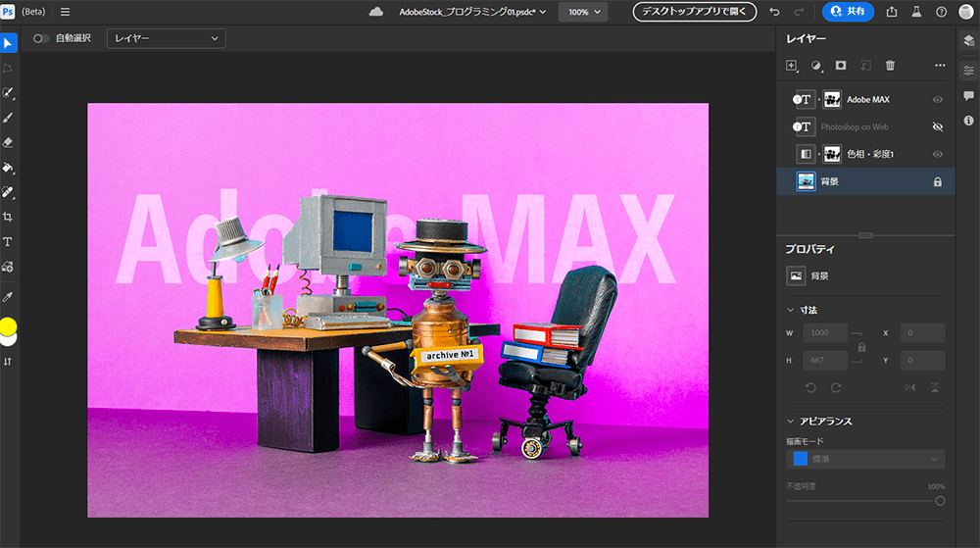Click the 不透明度 opacity slider handle
The image size is (980, 548).
(940, 501)
